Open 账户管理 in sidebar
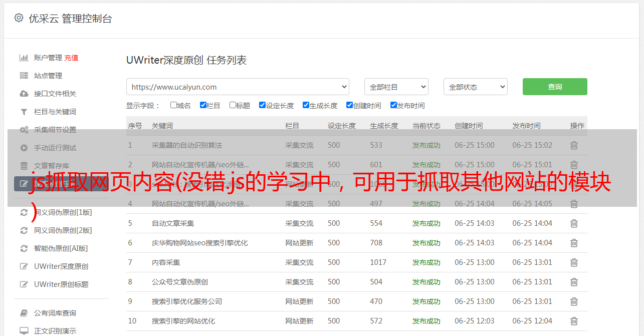Screen dimensions: 644x336 click(48, 58)
